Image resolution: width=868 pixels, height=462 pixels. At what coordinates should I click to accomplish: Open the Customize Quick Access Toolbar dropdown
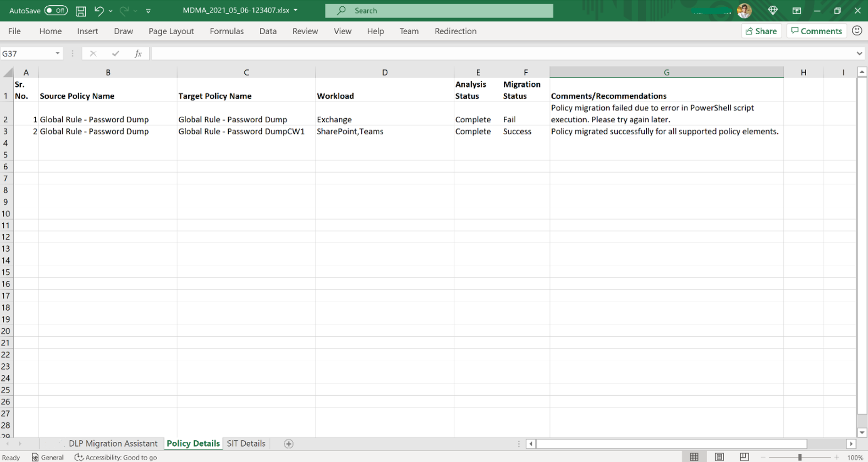tap(148, 10)
